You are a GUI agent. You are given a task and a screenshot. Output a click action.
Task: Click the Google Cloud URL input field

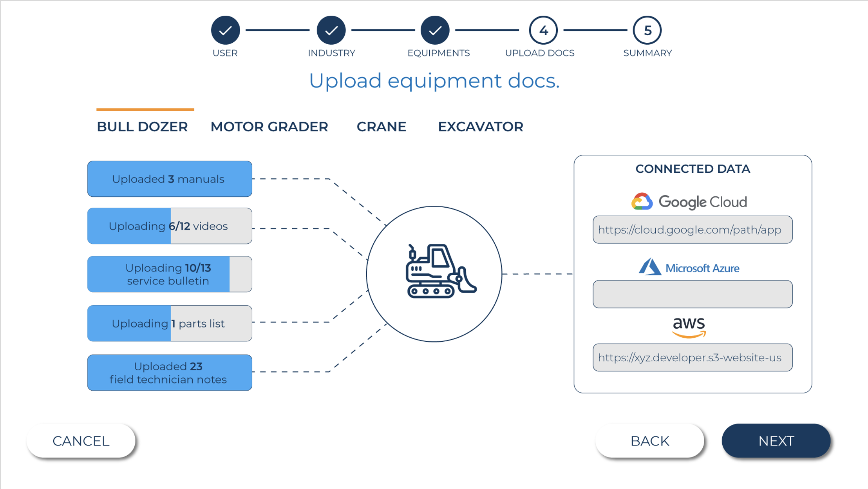pos(692,230)
